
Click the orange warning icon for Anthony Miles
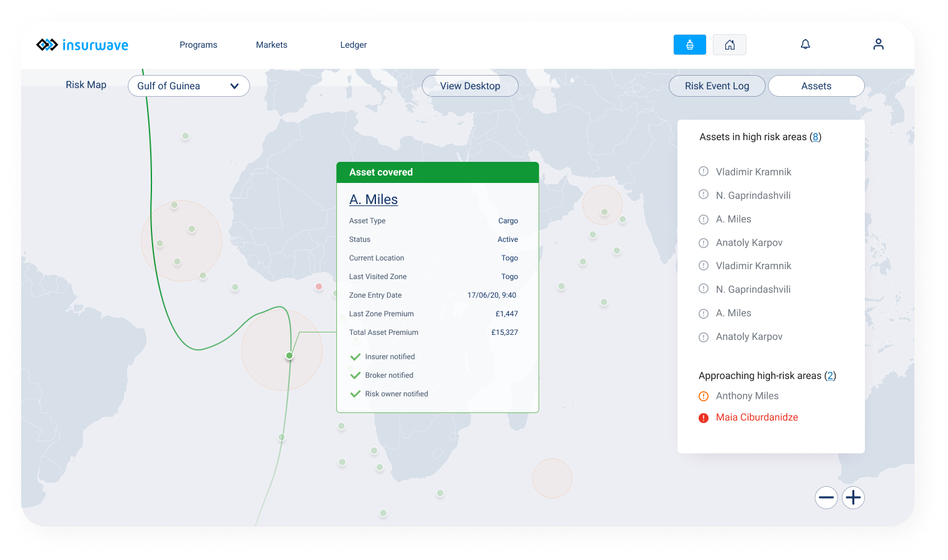pos(704,396)
